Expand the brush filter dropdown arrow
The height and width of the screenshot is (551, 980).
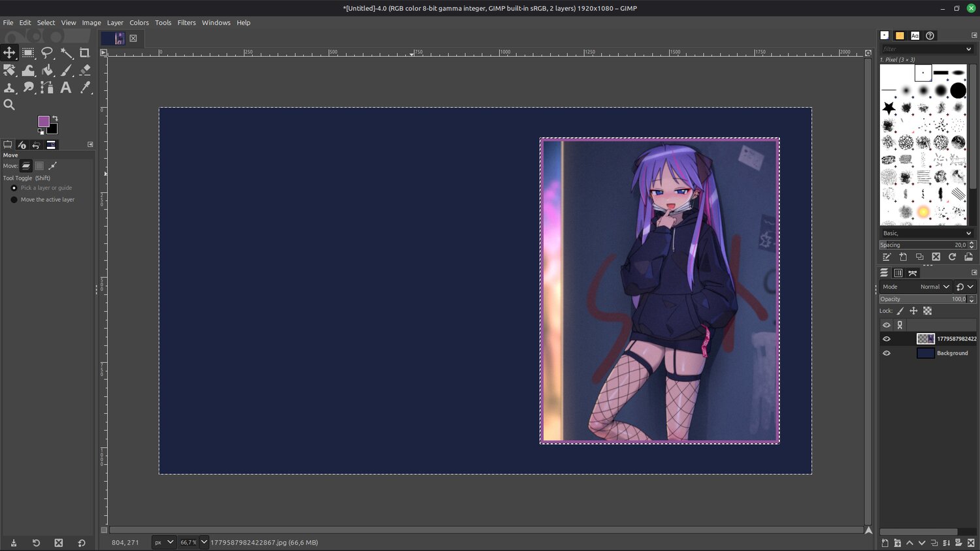[x=969, y=49]
